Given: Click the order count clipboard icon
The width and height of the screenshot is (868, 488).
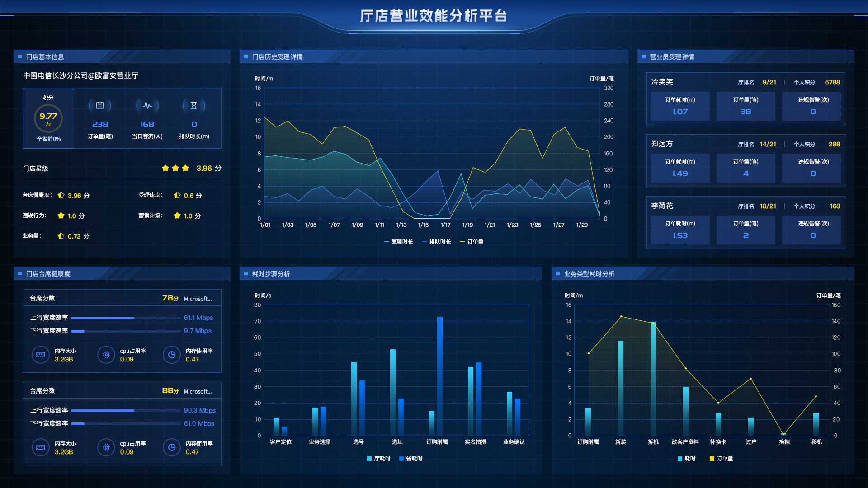Looking at the screenshot, I should click(x=100, y=105).
